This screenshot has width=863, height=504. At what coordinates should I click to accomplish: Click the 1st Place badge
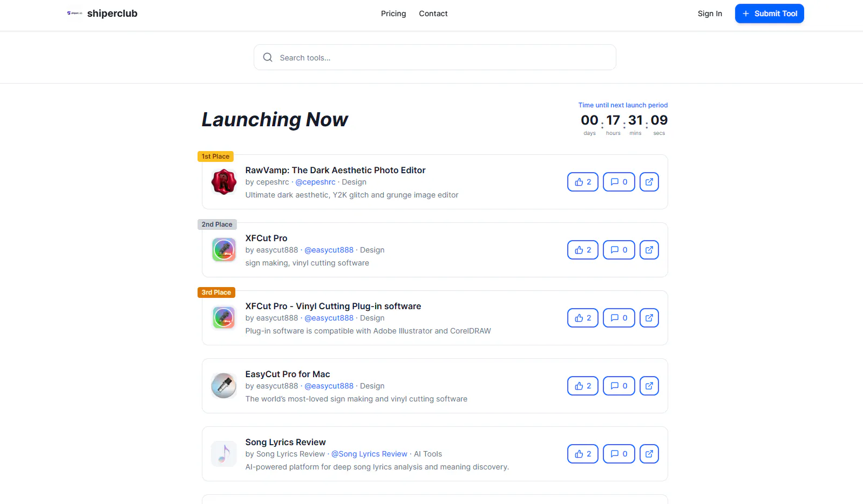coord(215,156)
